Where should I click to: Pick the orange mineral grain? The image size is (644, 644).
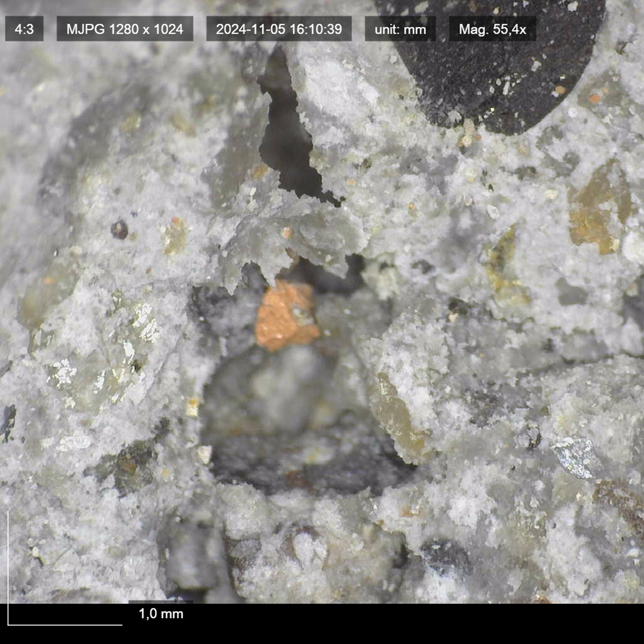(x=286, y=316)
